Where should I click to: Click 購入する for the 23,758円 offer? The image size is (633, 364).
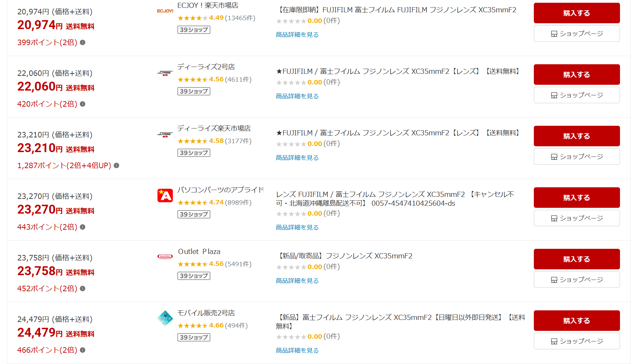click(576, 259)
